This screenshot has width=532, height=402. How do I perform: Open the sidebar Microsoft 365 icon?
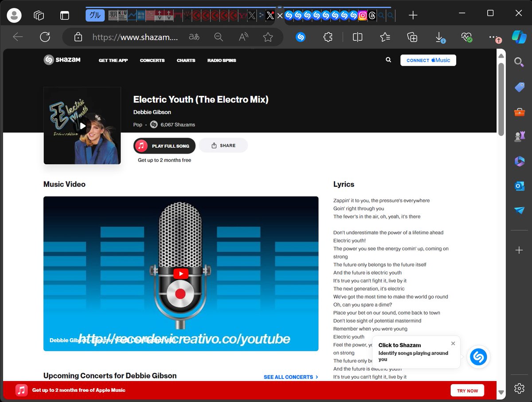tap(519, 161)
